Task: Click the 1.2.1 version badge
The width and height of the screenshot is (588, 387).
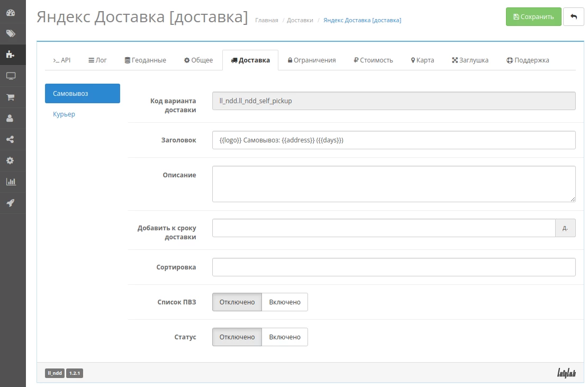Action: (75, 373)
